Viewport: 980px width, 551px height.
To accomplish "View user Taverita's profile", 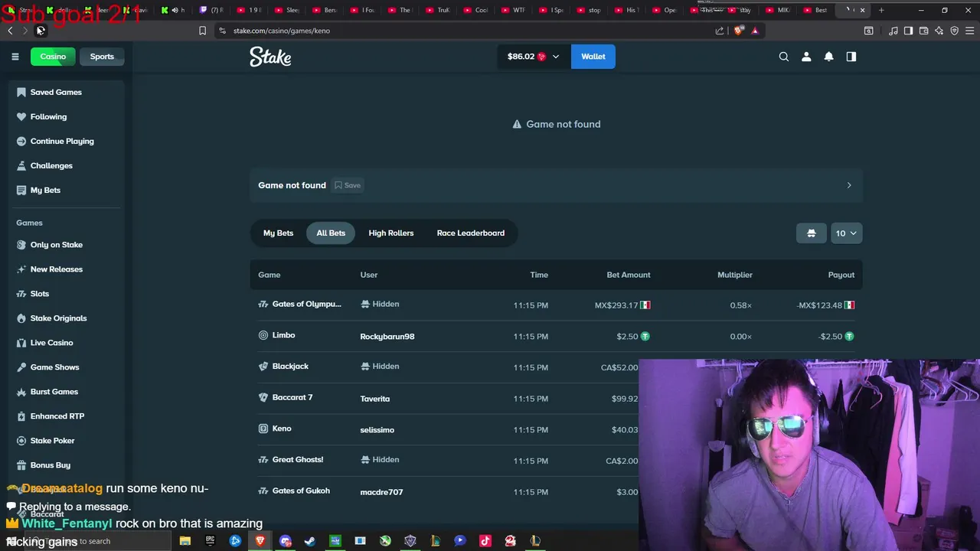I will 374,399.
